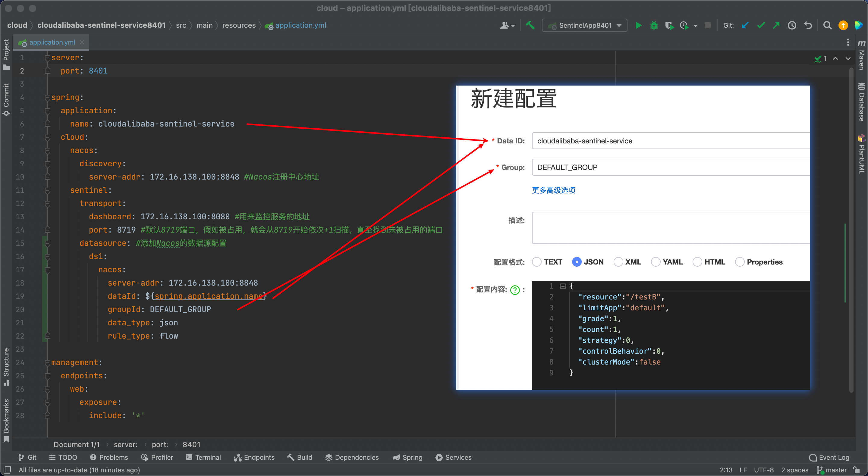This screenshot has width=868, height=476.
Task: Open the SentinelApp8401 run configuration dropdown
Action: tap(585, 25)
